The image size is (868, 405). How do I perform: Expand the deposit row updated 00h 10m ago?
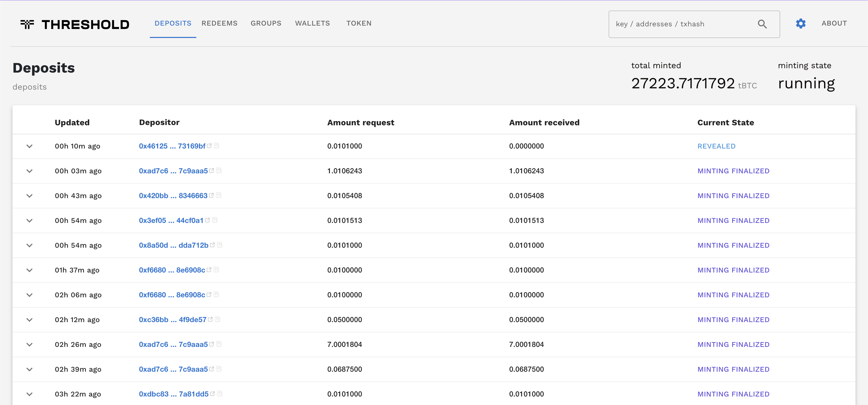click(29, 146)
